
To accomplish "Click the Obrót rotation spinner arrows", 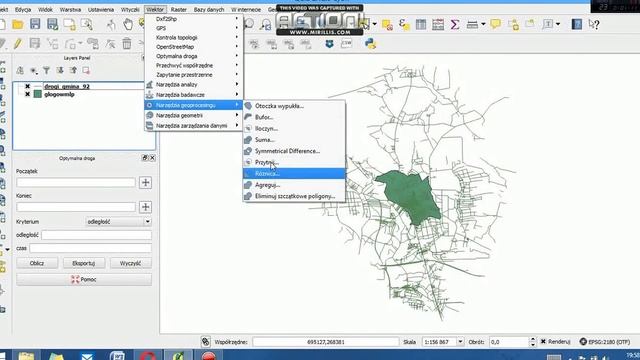I will click(532, 342).
